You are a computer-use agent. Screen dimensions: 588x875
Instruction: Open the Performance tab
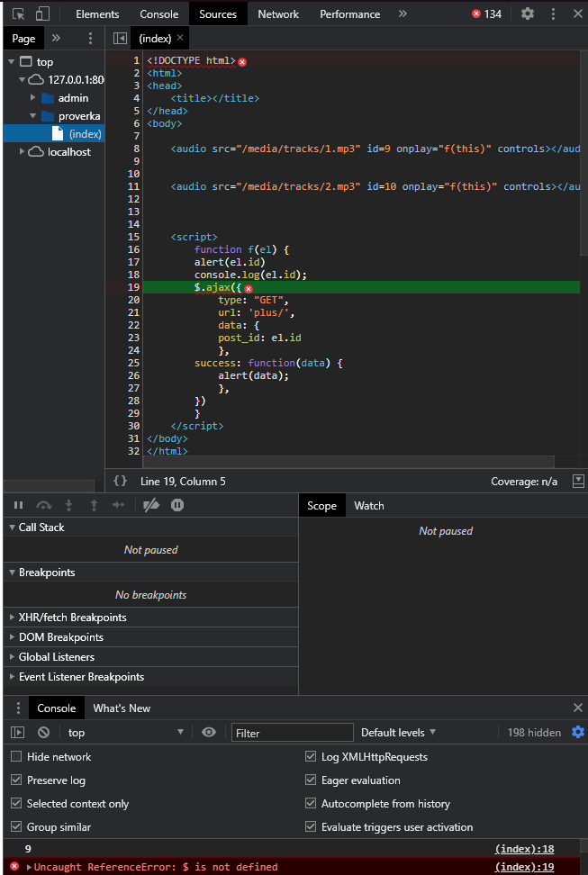[349, 14]
